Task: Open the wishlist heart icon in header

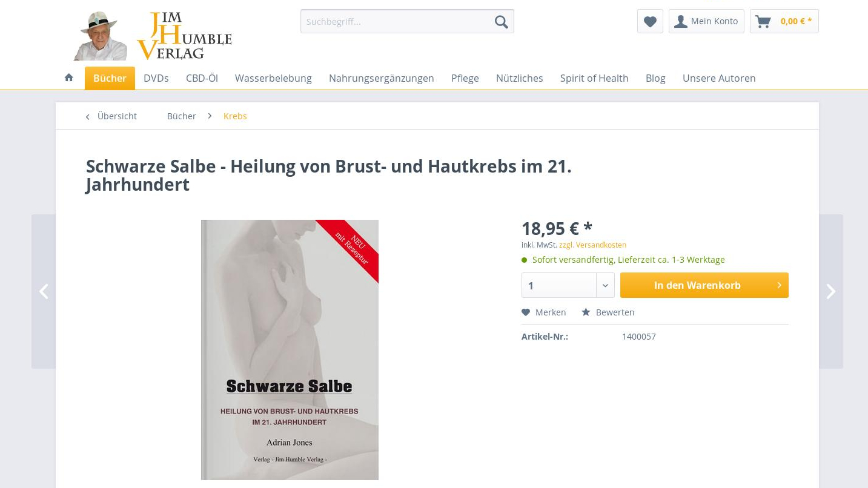Action: coord(650,21)
